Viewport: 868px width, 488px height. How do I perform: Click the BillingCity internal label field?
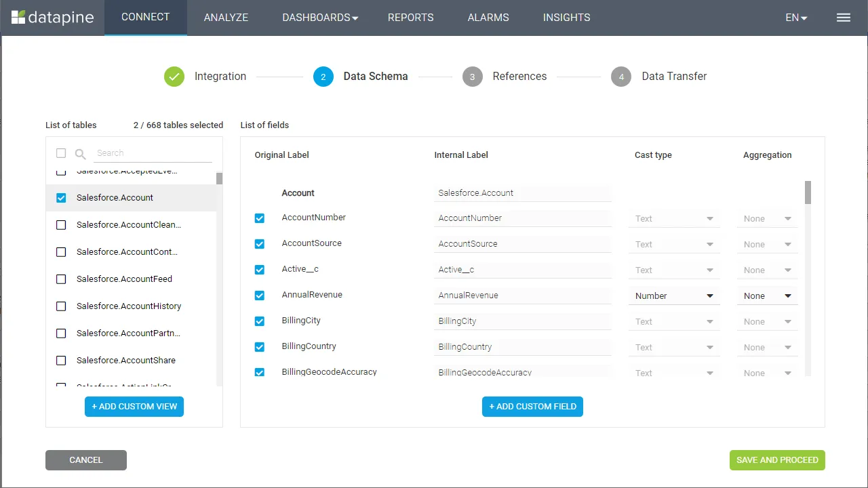point(522,321)
